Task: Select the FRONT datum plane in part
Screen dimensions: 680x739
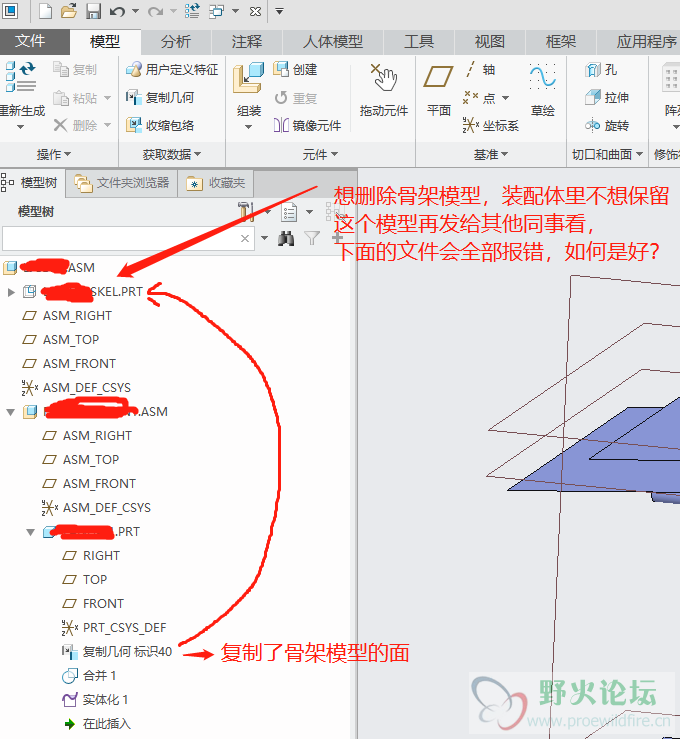Action: 93,603
